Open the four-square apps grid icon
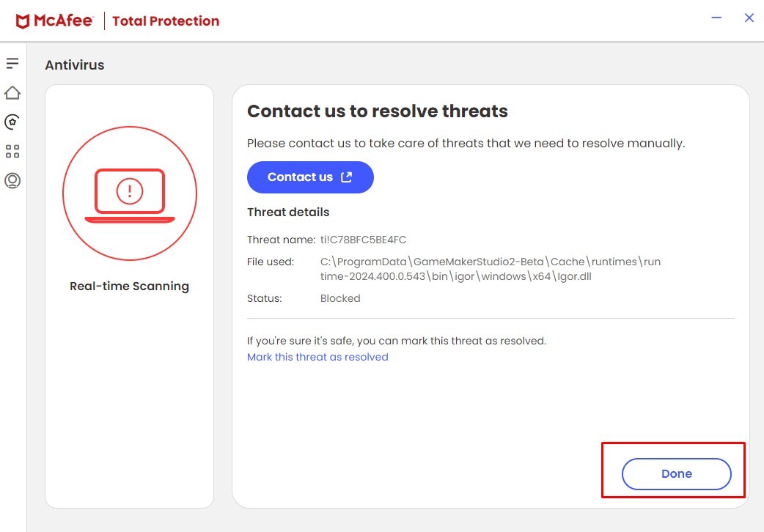Image resolution: width=764 pixels, height=532 pixels. pos(12,151)
